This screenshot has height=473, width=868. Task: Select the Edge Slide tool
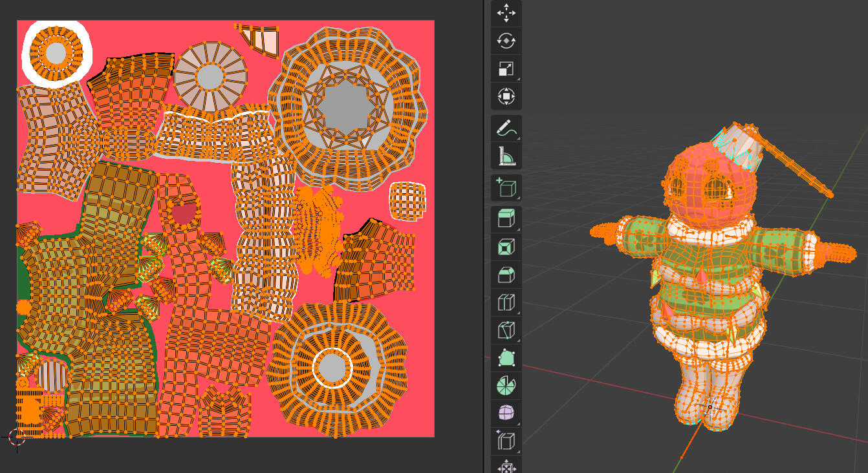[x=506, y=441]
